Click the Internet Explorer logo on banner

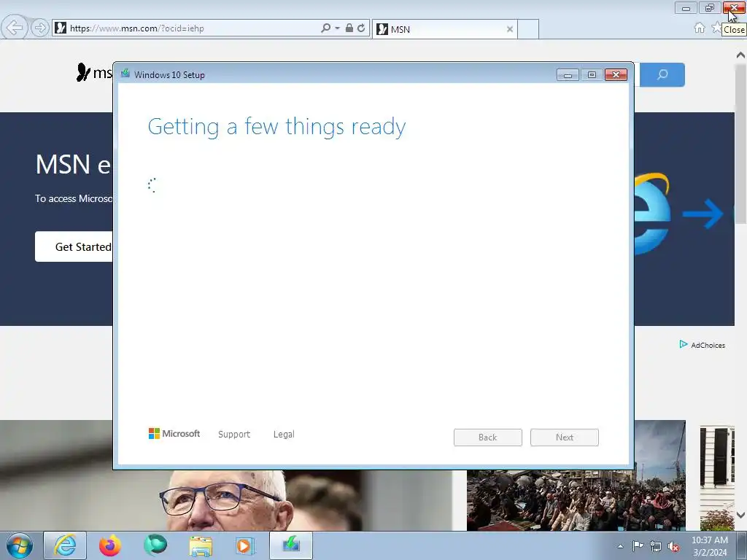pos(653,214)
